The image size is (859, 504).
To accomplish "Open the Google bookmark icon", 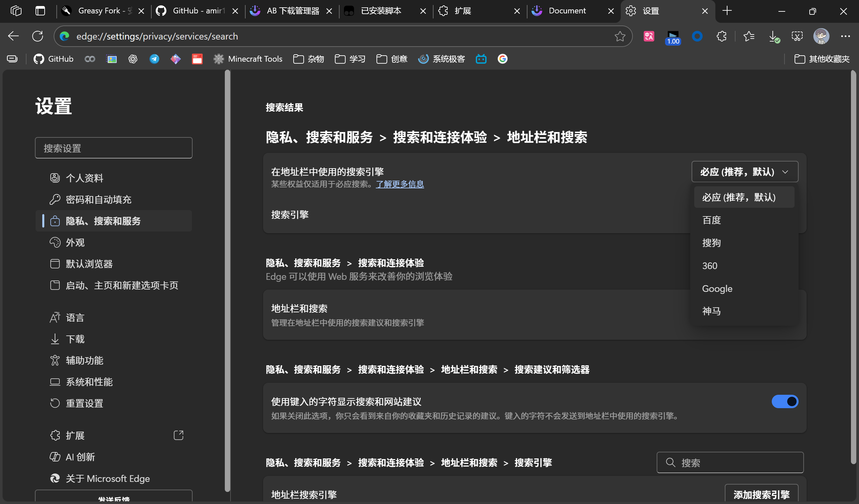I will coord(502,59).
